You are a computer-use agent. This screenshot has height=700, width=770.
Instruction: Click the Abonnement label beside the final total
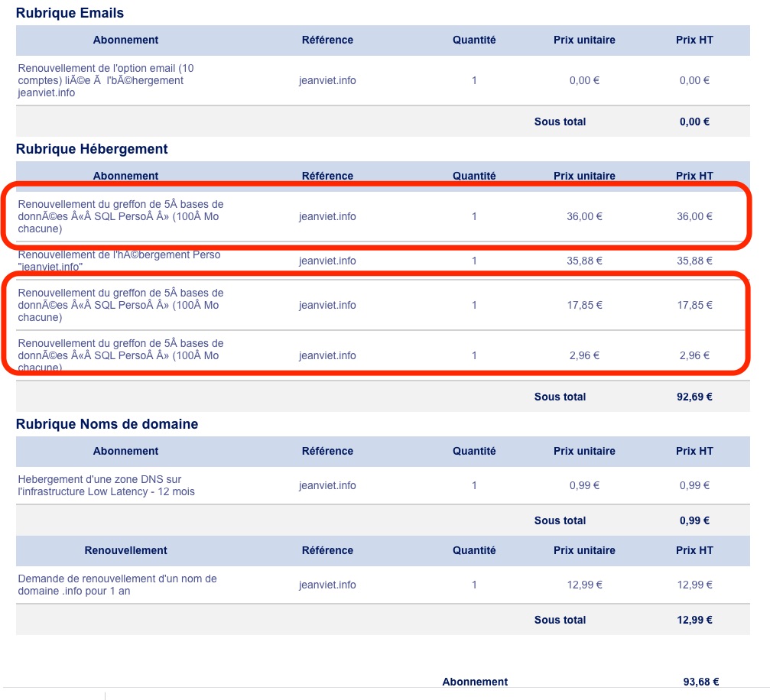pyautogui.click(x=475, y=682)
